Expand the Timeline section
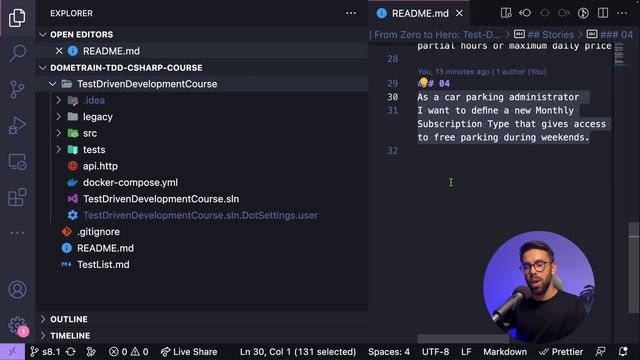 43,336
